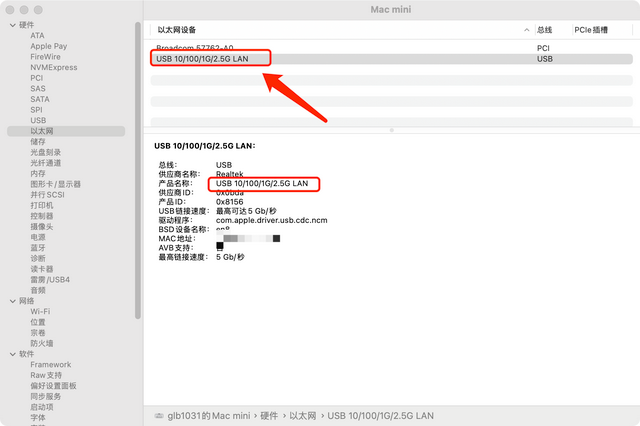Select 防火墙 in the sidebar
This screenshot has height=426, width=640.
click(42, 343)
